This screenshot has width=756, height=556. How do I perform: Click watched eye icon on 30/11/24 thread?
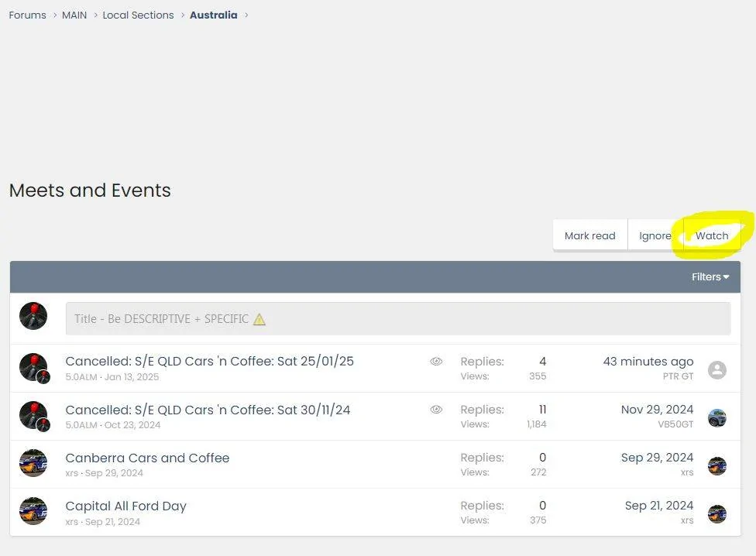[436, 410]
